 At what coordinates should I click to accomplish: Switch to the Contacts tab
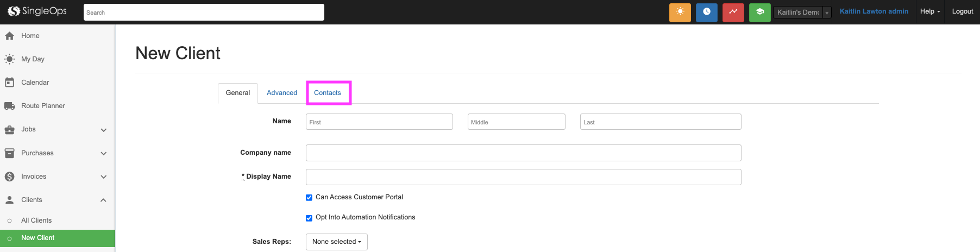point(328,93)
